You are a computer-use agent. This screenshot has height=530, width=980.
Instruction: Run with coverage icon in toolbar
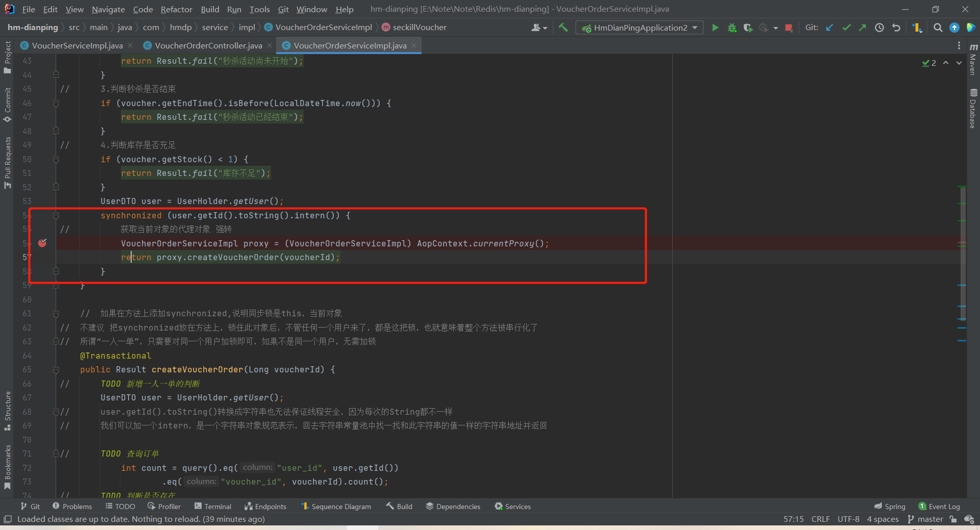[x=748, y=28]
